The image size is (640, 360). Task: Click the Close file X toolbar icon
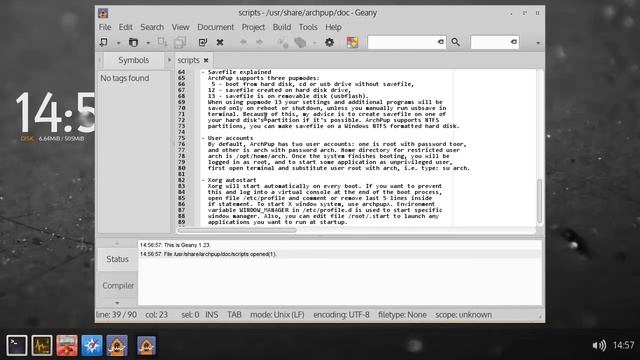[x=220, y=42]
